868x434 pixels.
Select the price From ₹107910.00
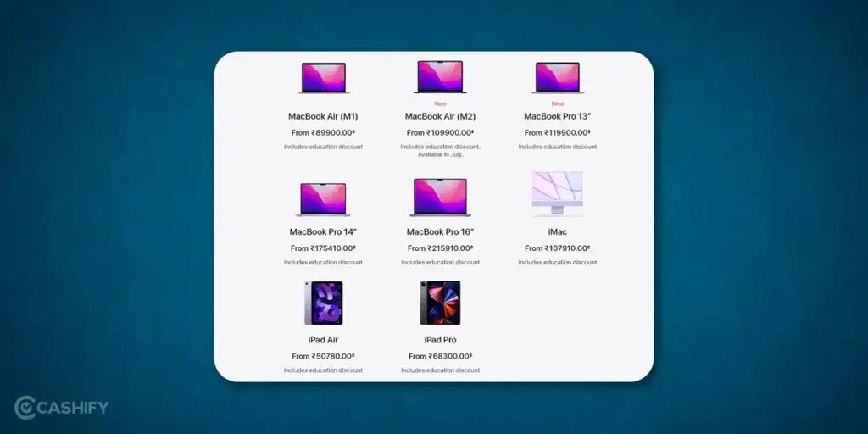558,248
